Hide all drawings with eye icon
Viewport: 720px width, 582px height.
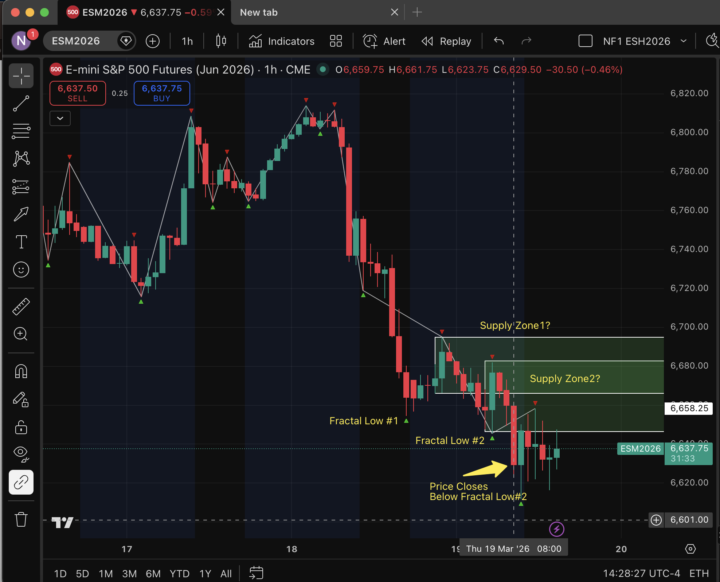point(21,454)
